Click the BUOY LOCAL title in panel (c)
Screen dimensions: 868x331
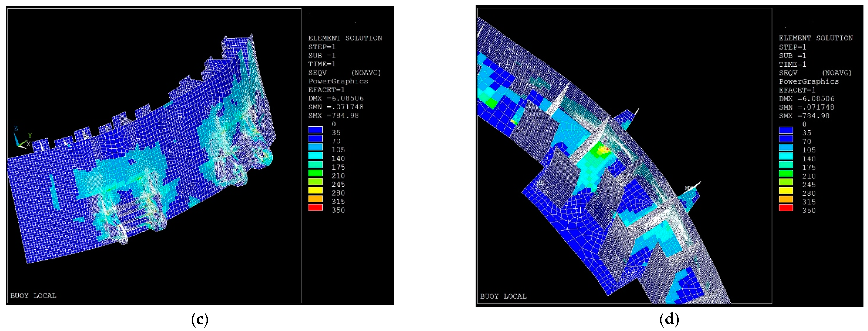pyautogui.click(x=33, y=296)
